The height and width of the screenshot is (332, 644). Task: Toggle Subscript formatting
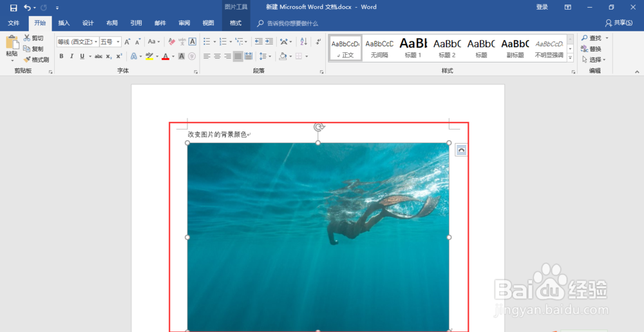coord(109,56)
